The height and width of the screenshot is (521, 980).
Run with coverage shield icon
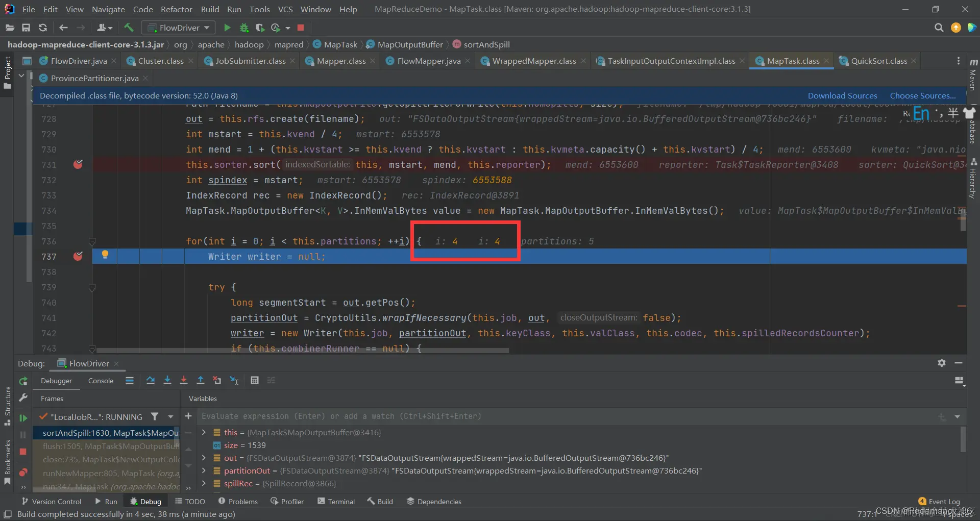point(260,28)
